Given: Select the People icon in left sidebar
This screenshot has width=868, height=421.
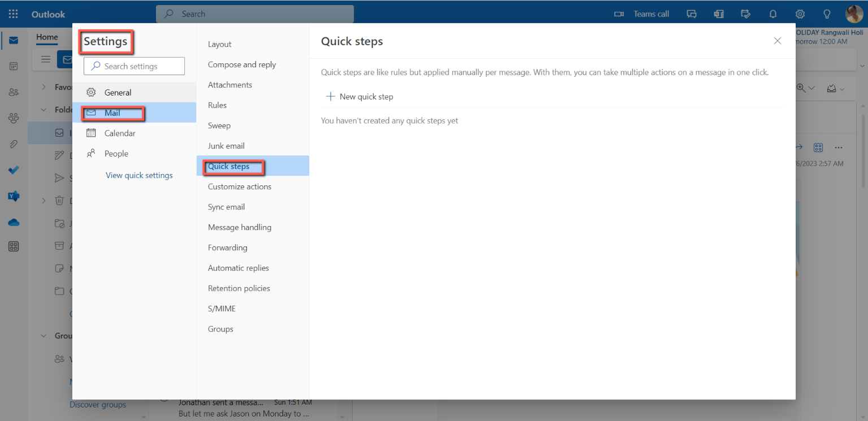Looking at the screenshot, I should (x=13, y=92).
